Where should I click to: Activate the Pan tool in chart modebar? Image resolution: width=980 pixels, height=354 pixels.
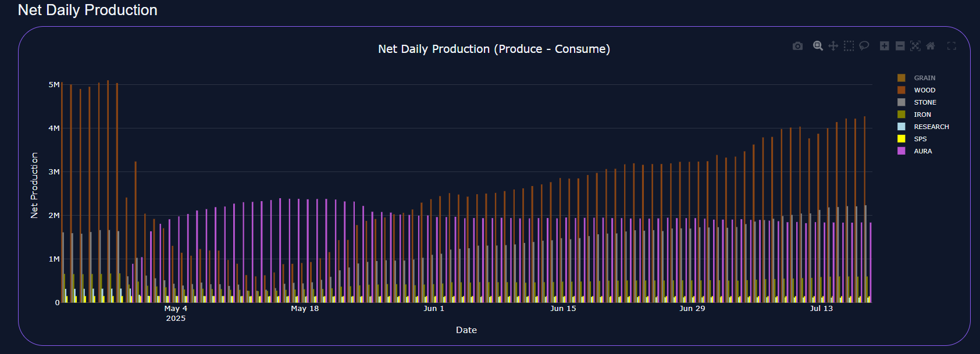(833, 46)
